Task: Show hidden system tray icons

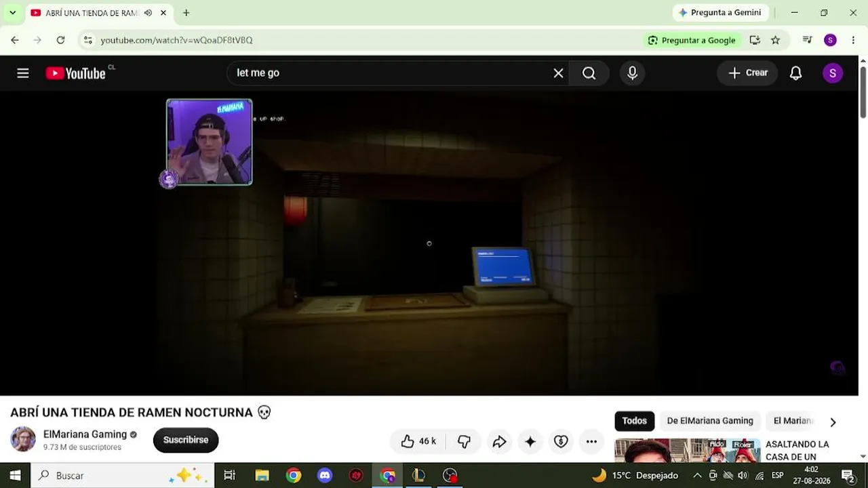Action: pos(697,475)
